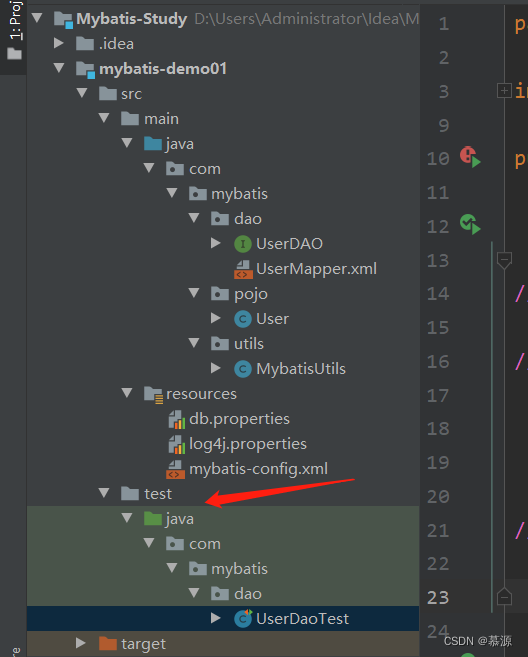Select log4j.properties in resources
The image size is (528, 657).
click(x=248, y=444)
